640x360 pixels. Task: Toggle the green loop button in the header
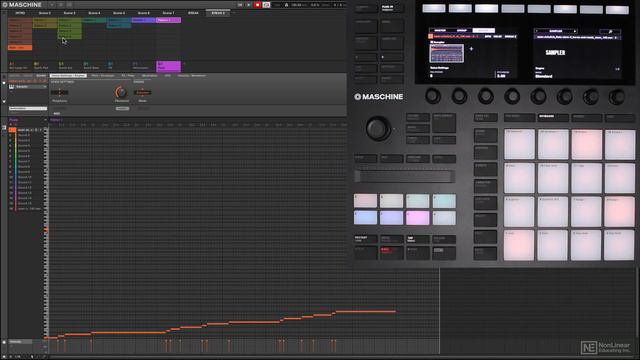coord(266,5)
